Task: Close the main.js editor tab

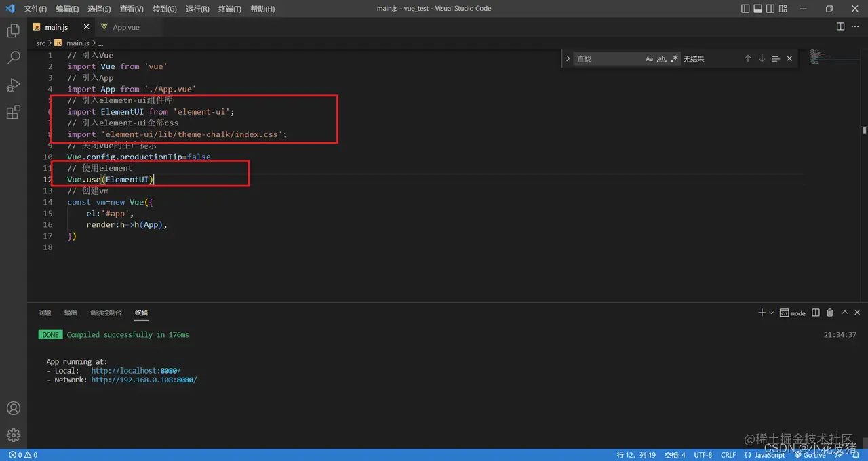Action: coord(86,27)
